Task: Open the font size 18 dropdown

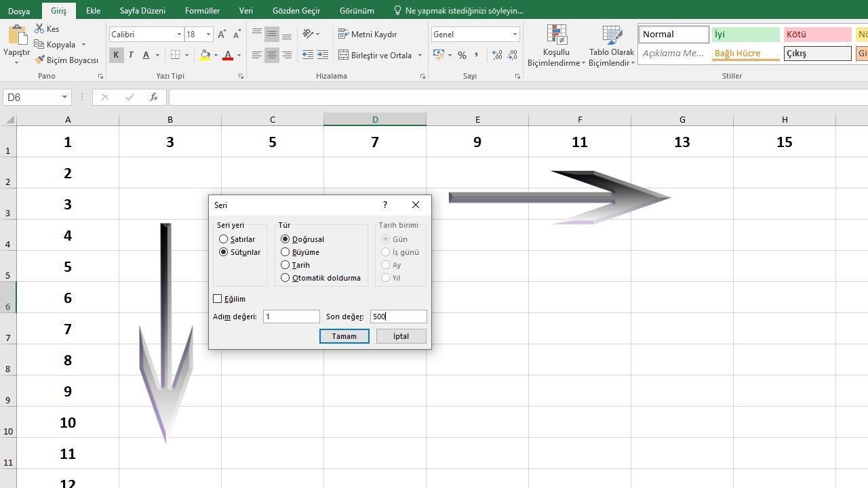Action: click(x=208, y=35)
